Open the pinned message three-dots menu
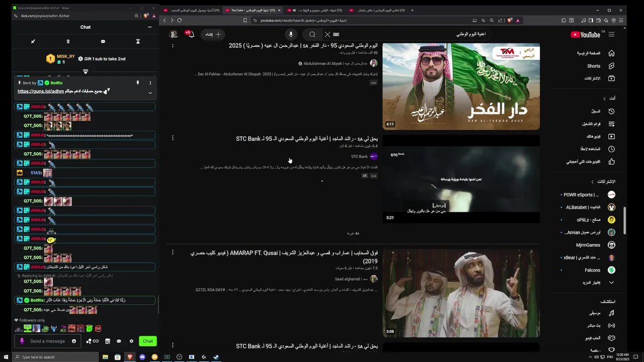The height and width of the screenshot is (362, 644). (150, 83)
